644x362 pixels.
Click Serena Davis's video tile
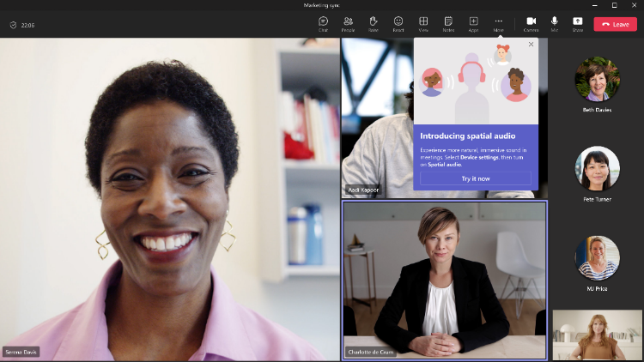(170, 199)
